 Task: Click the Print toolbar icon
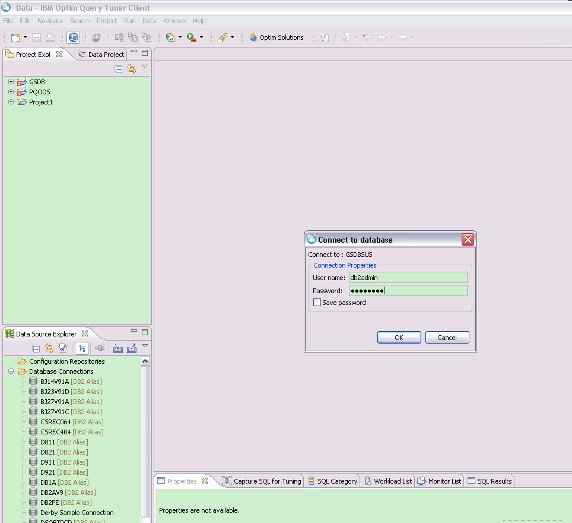50,37
